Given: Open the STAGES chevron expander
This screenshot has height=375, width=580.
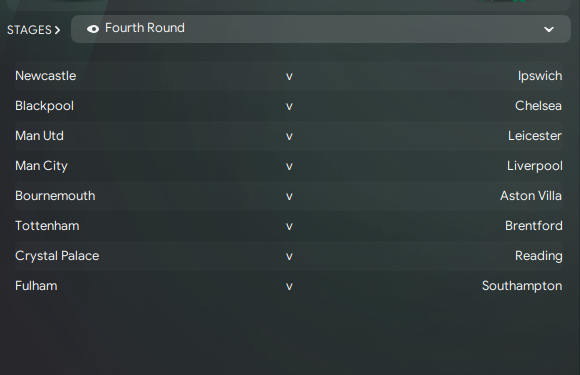Looking at the screenshot, I should (x=57, y=30).
